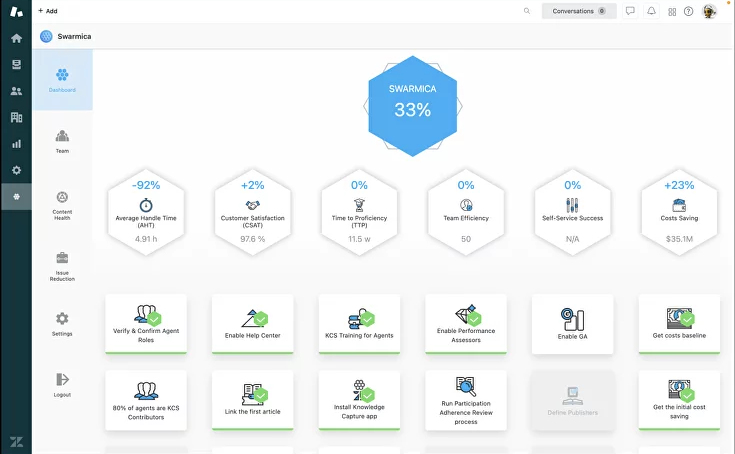Open the Views tickets icon in sidebar

pyautogui.click(x=16, y=64)
